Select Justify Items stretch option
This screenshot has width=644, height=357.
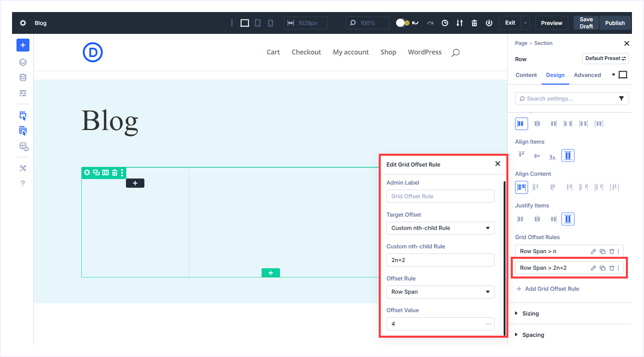pyautogui.click(x=568, y=219)
